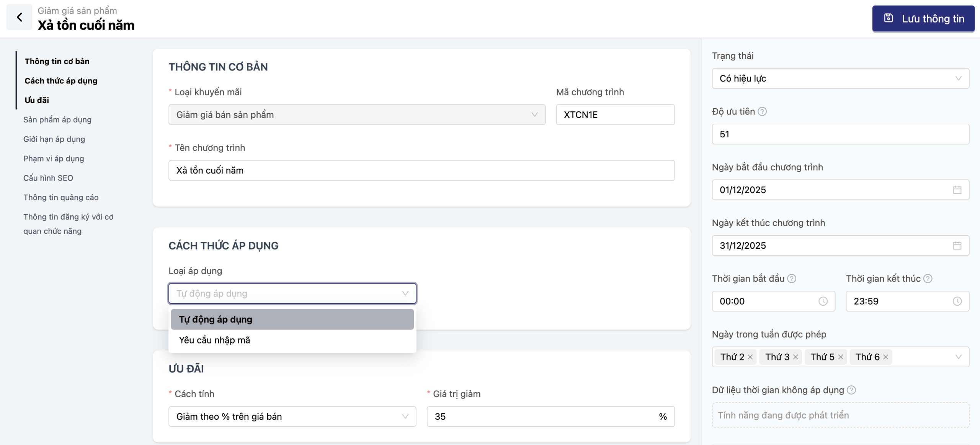Click help icon for Dữ liệu thời gian
The image size is (980, 445).
(x=851, y=390)
